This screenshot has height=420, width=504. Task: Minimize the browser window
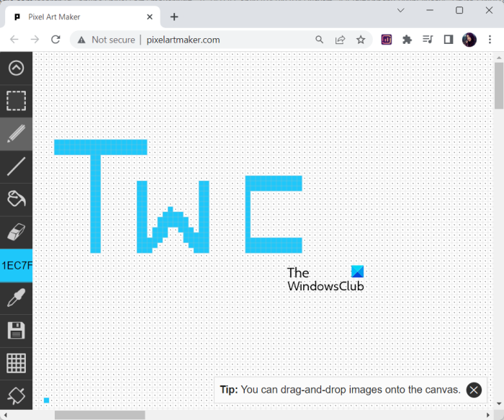430,10
